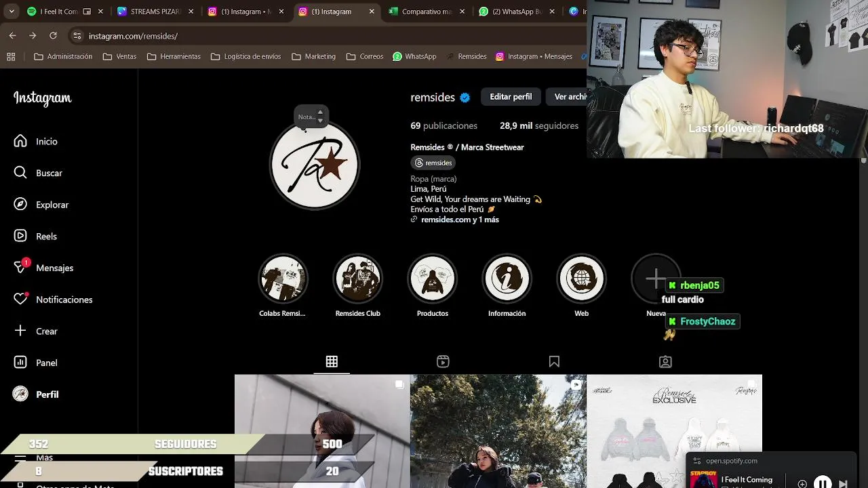
Task: Open the snowy trees reel post
Action: coord(498,431)
